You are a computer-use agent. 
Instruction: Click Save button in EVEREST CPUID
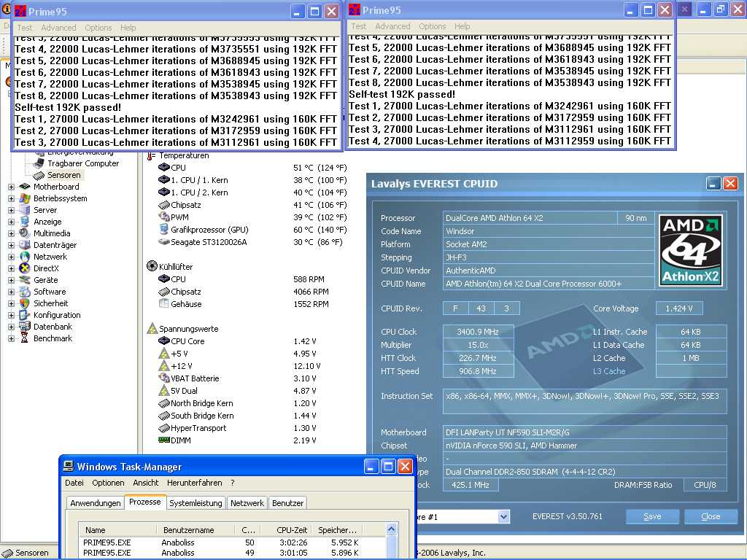(652, 516)
